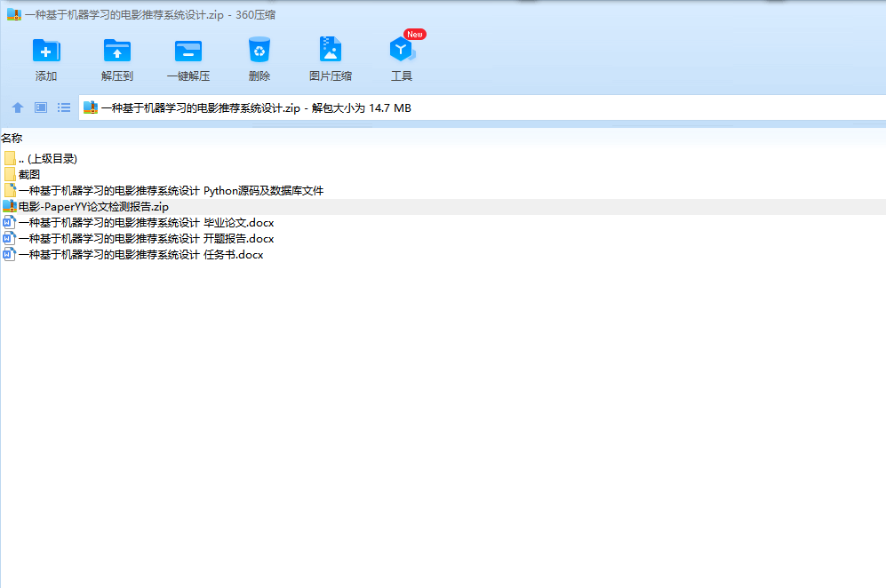The height and width of the screenshot is (588, 886).
Task: Select the Python源码及数据库文件 folder name
Action: (x=172, y=191)
